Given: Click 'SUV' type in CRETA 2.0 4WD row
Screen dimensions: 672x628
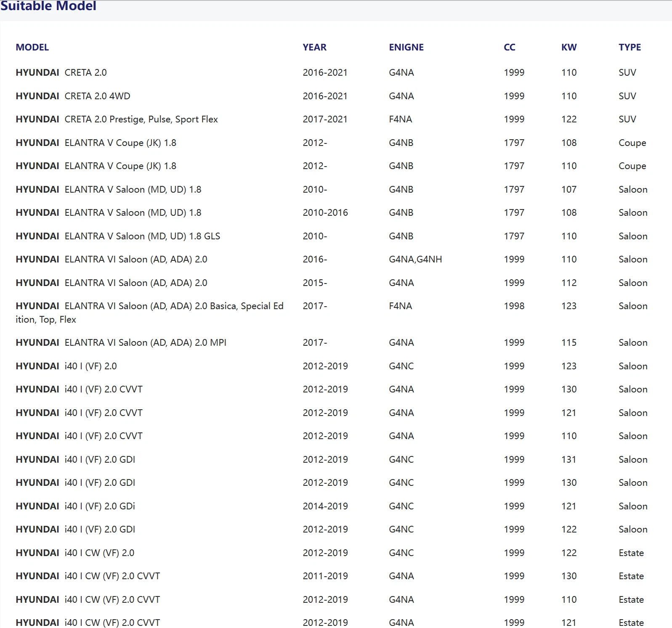Looking at the screenshot, I should click(x=627, y=96).
